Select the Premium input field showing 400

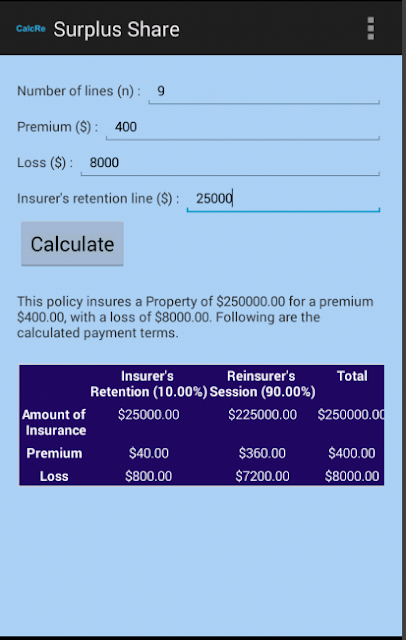[243, 127]
